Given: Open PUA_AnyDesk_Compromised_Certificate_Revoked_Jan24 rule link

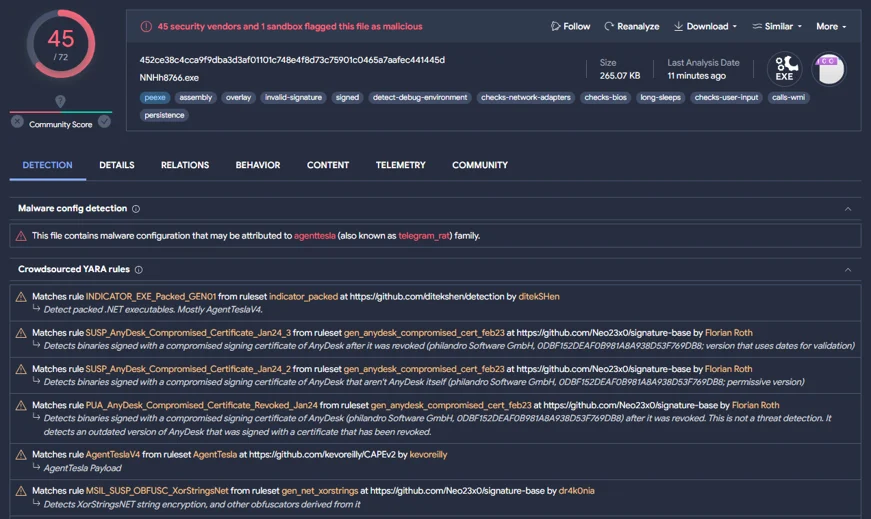Looking at the screenshot, I should pos(202,405).
